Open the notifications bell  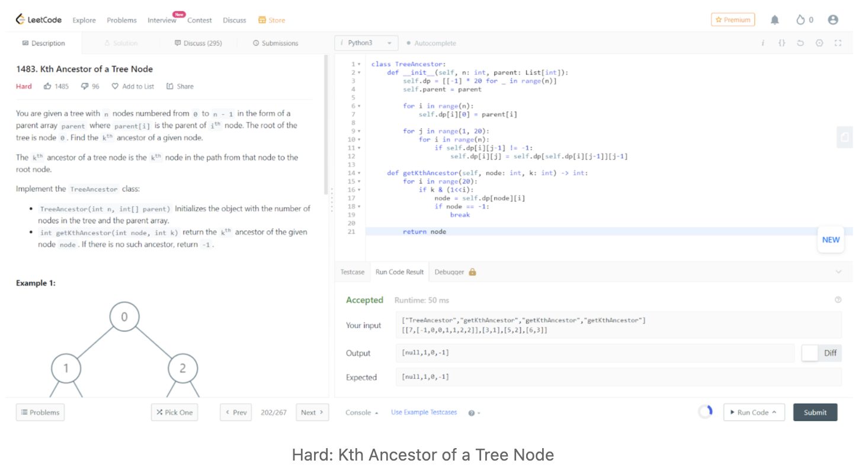click(x=774, y=20)
